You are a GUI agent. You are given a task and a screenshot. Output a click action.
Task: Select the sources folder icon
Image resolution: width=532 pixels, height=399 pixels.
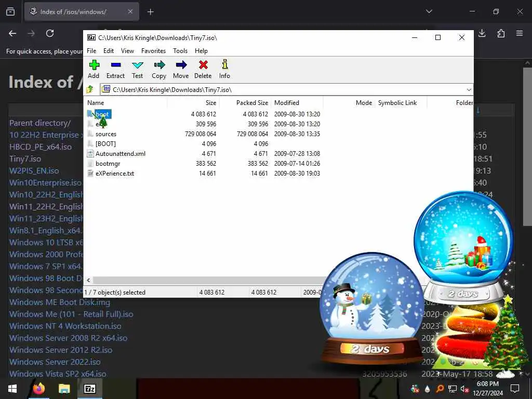pos(90,134)
